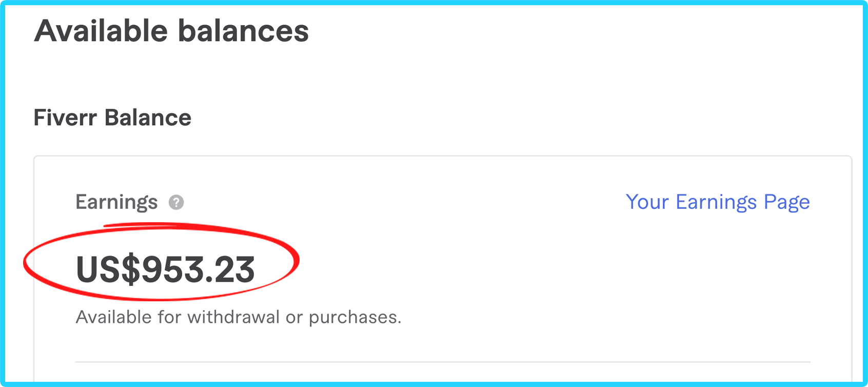Click the word balances in the main heading

click(x=244, y=31)
